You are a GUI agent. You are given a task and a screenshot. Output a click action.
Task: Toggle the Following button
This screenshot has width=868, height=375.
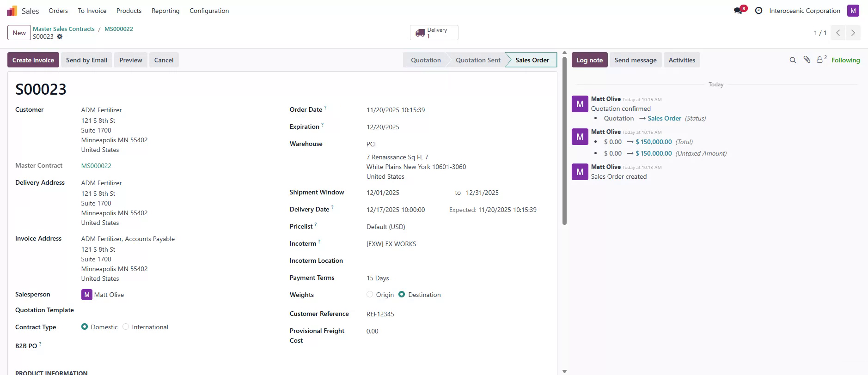pos(845,60)
